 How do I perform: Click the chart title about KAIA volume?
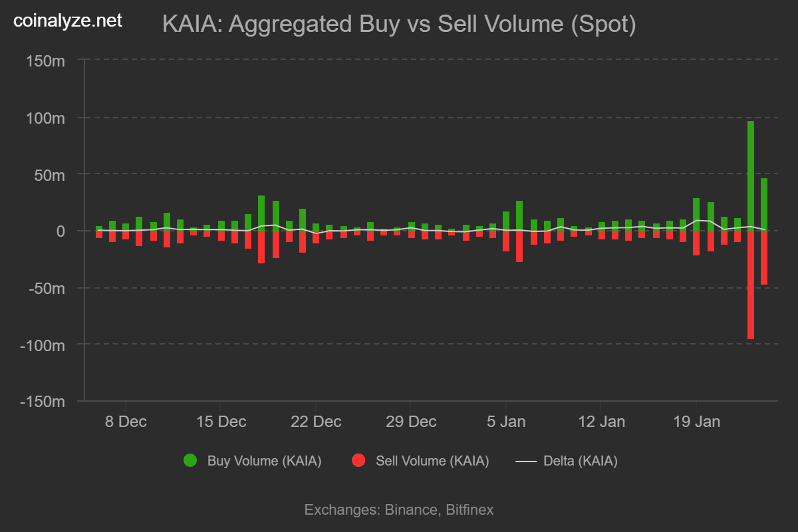pyautogui.click(x=399, y=25)
